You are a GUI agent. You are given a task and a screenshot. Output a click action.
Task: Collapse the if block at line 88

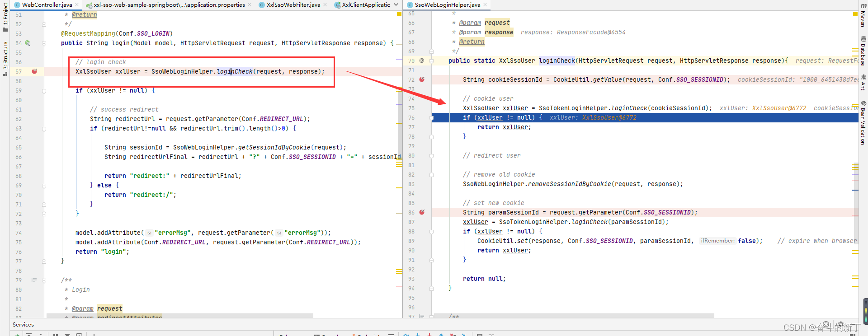click(431, 232)
